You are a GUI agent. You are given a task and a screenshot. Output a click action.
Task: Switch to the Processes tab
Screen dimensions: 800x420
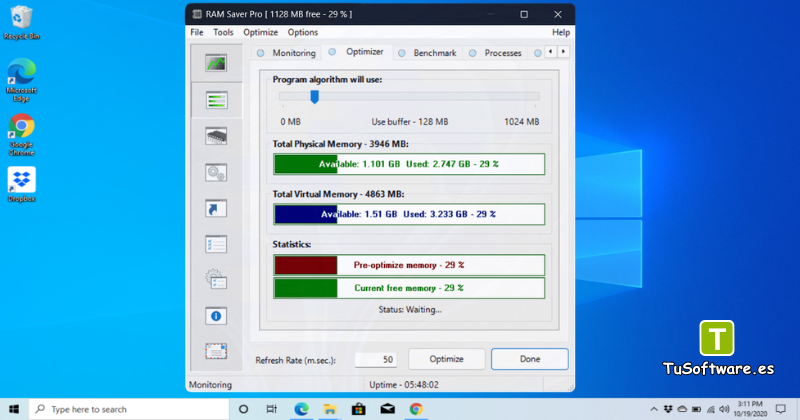point(496,53)
